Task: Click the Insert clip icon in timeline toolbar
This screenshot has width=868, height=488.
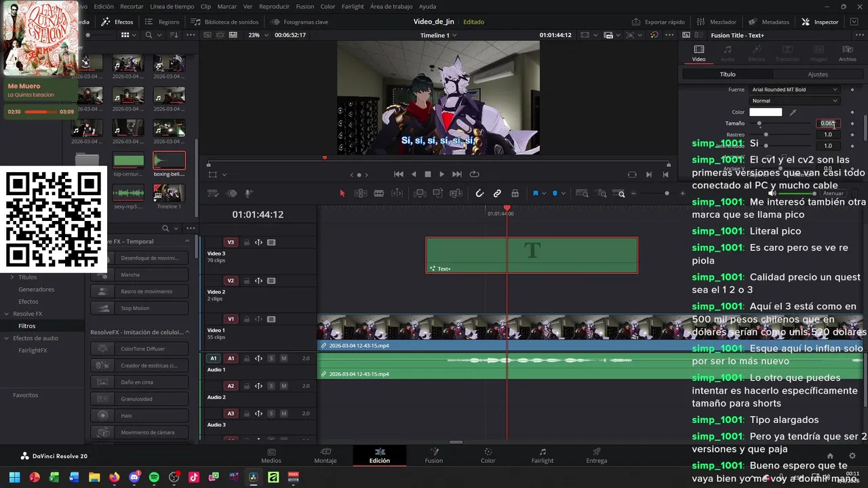Action: point(420,193)
